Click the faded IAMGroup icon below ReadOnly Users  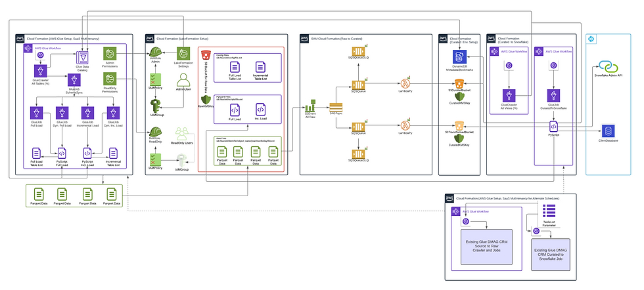coord(182,159)
